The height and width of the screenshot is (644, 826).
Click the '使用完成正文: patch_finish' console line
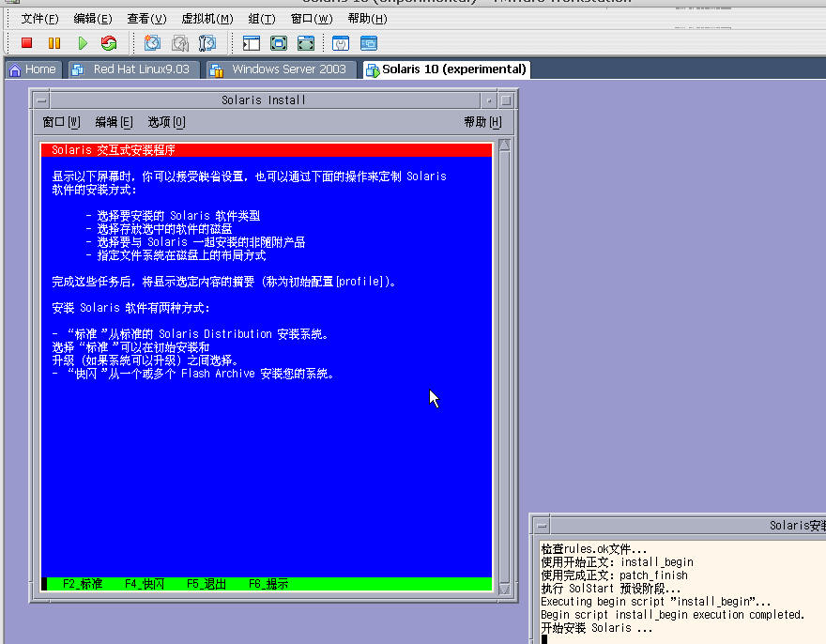(614, 575)
